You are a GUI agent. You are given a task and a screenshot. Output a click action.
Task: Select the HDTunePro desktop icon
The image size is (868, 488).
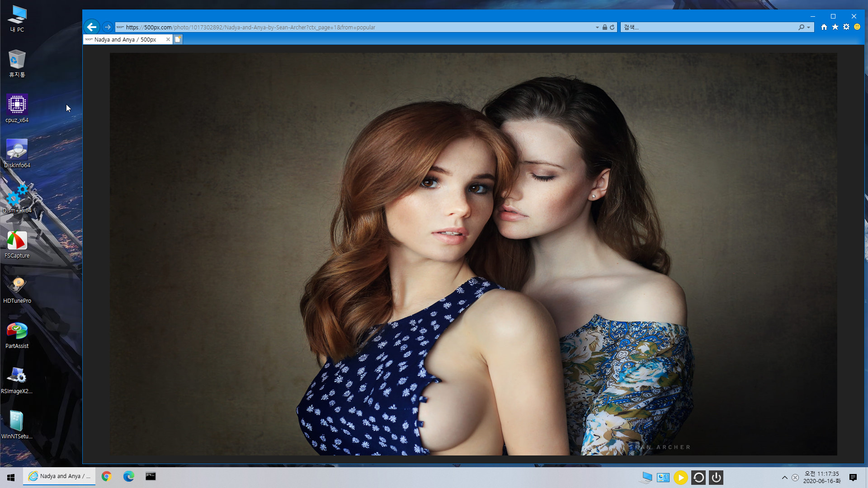point(17,289)
